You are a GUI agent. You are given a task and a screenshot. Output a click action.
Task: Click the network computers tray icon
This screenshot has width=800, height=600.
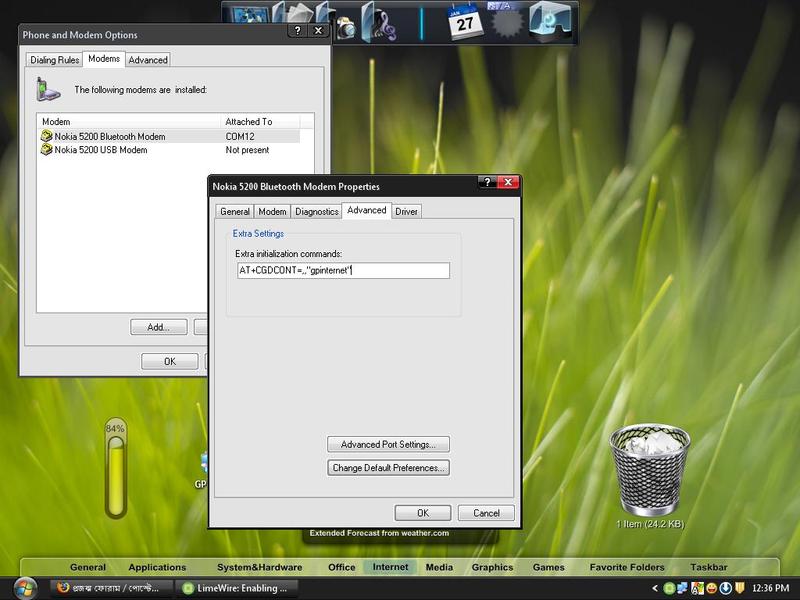(683, 588)
